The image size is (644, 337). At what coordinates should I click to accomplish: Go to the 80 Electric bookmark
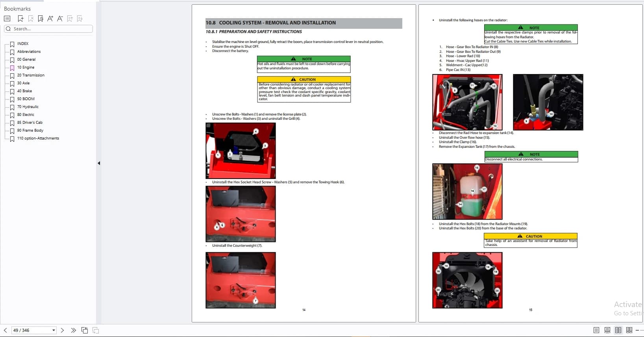click(26, 115)
